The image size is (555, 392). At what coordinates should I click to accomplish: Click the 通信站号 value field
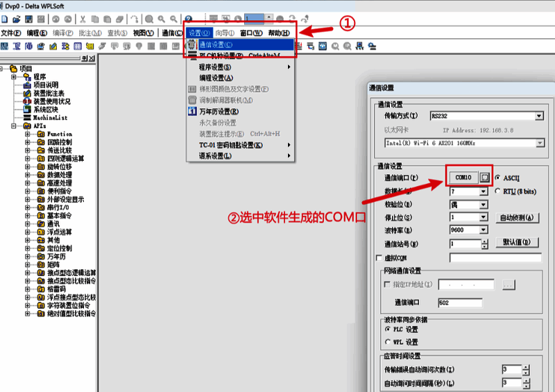pyautogui.click(x=466, y=244)
